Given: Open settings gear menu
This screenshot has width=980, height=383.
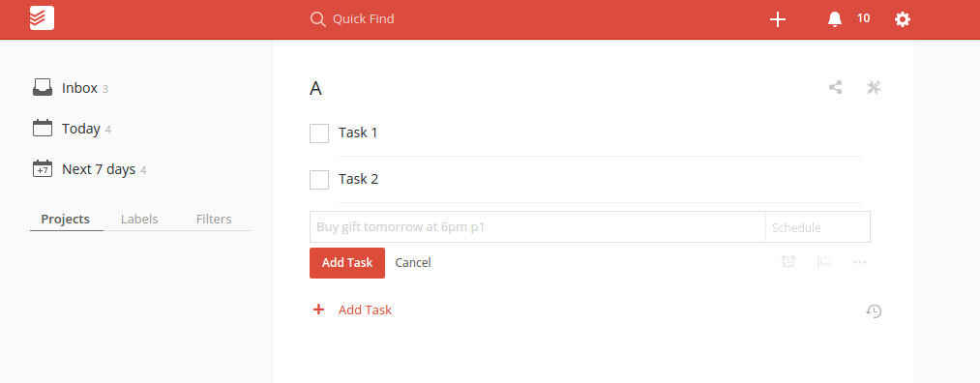Looking at the screenshot, I should coord(903,19).
